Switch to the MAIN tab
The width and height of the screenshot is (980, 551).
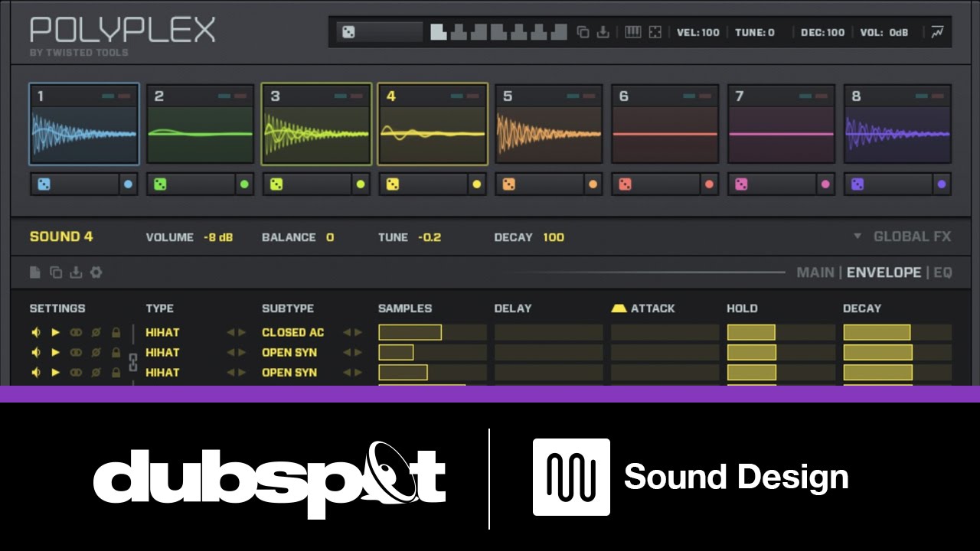[x=815, y=272]
